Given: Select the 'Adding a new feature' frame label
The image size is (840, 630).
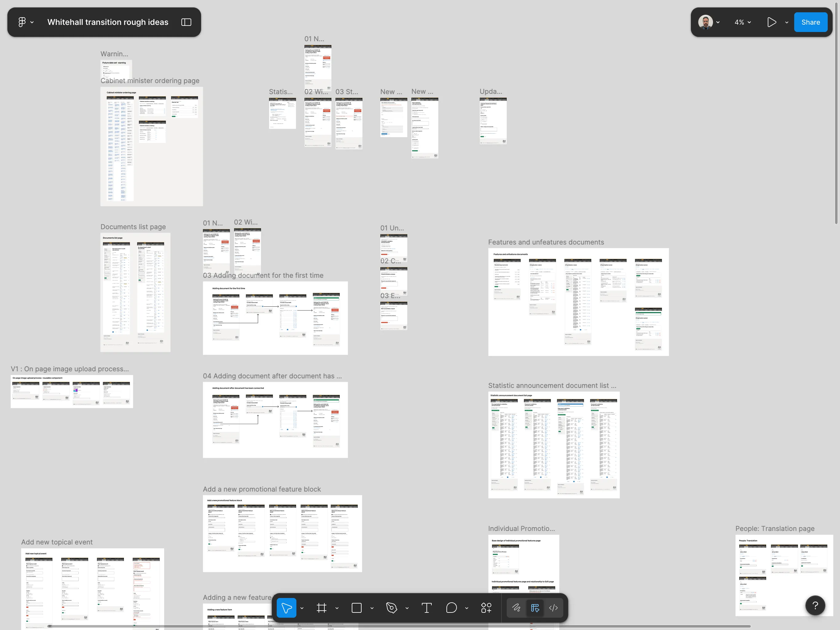Looking at the screenshot, I should click(x=237, y=597).
